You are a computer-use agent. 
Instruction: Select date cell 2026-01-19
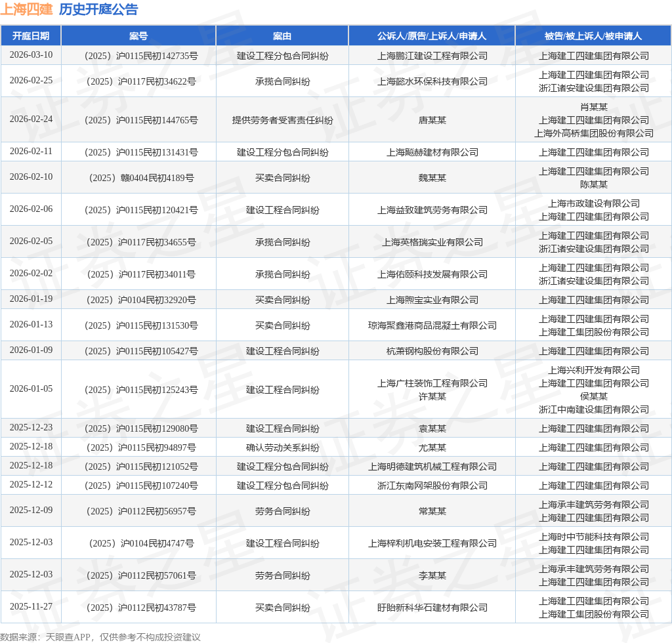pos(31,299)
